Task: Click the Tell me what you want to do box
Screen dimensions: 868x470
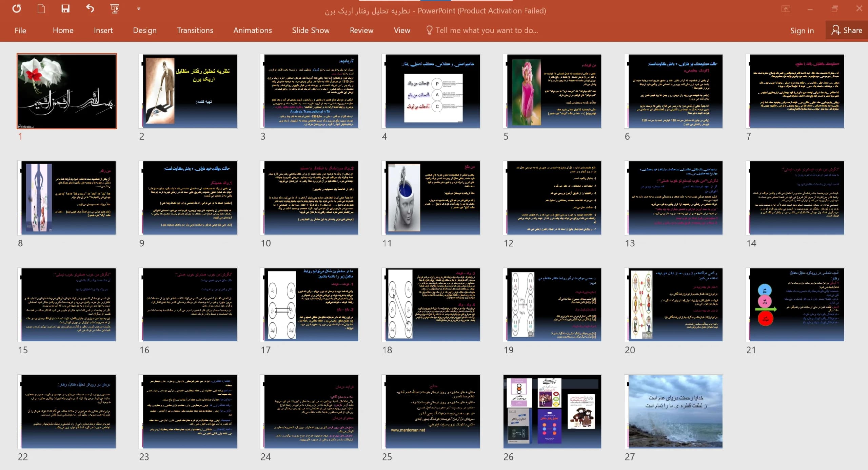Action: [482, 30]
